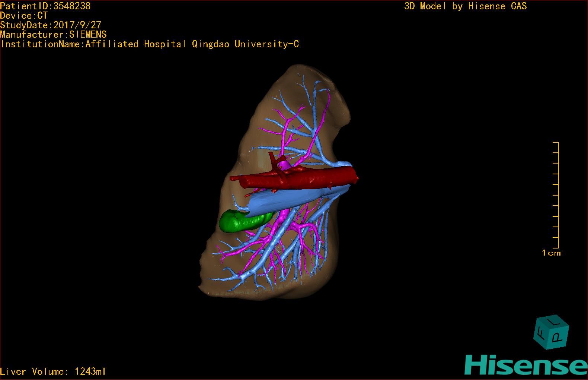Click the Device:CT text
Image resolution: width=588 pixels, height=380 pixels.
click(x=24, y=16)
